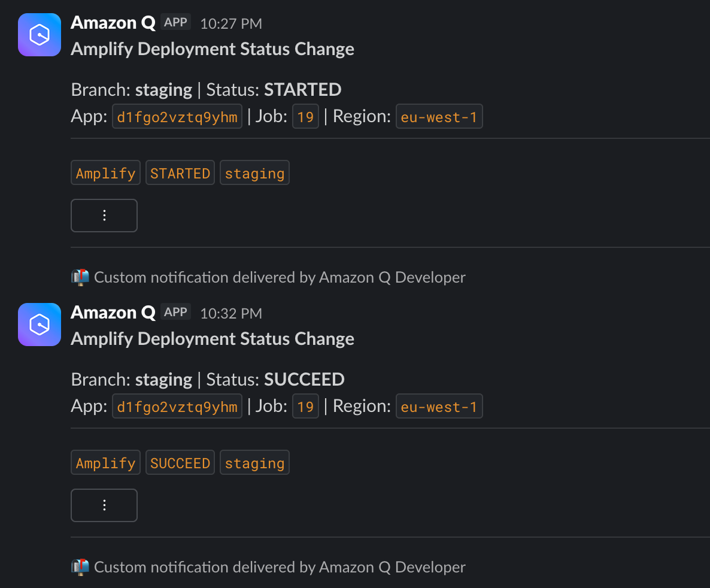Click Amazon Q sender name on the 10:27 PM message

[113, 23]
